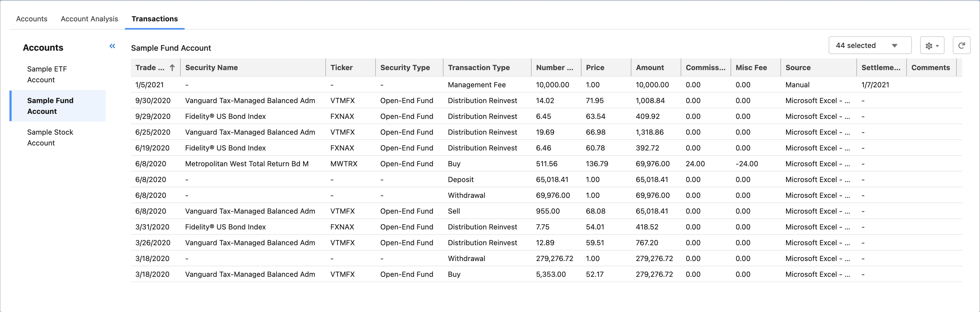
Task: Sort by the Transaction Type column
Action: pos(479,67)
